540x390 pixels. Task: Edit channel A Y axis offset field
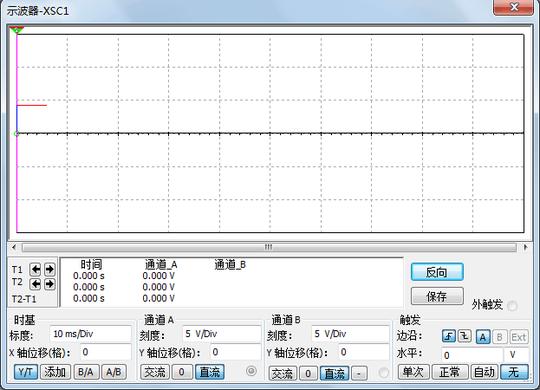[236, 352]
